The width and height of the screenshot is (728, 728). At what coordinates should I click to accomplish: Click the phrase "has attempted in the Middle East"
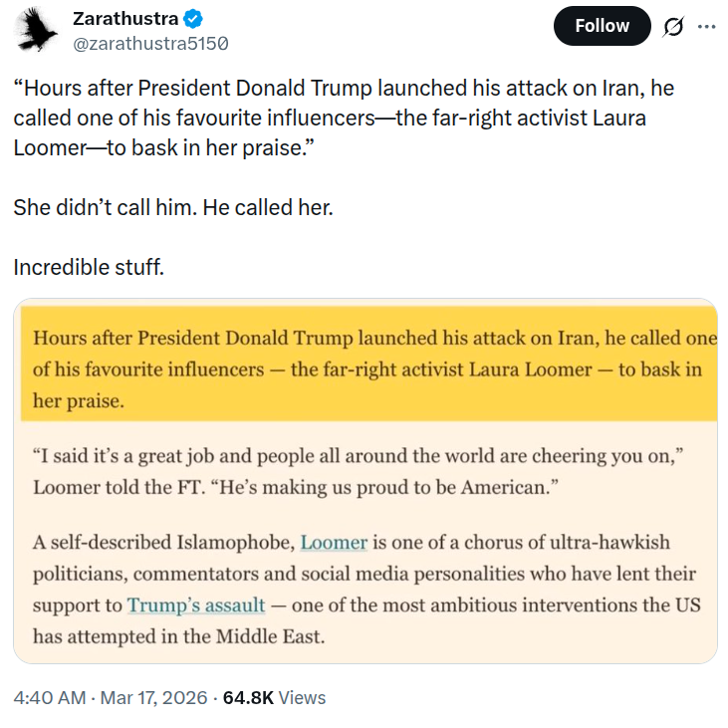click(179, 635)
